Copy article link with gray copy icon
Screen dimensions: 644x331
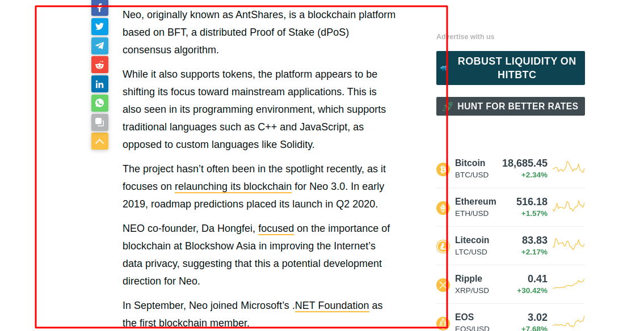[x=100, y=122]
